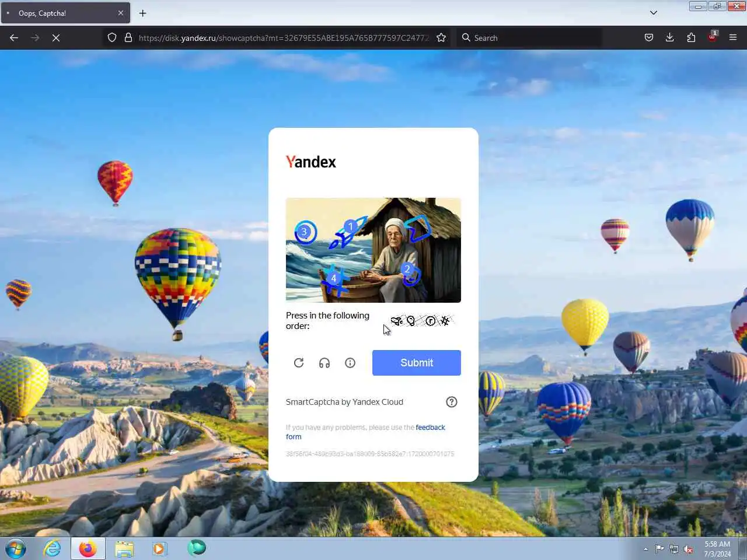The height and width of the screenshot is (560, 747).
Task: Open a new browser tab
Action: pyautogui.click(x=142, y=13)
